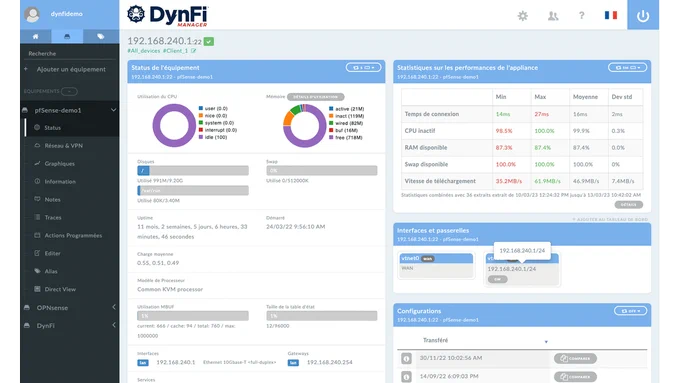Open help question mark icon
The image size is (680, 383).
coord(582,16)
